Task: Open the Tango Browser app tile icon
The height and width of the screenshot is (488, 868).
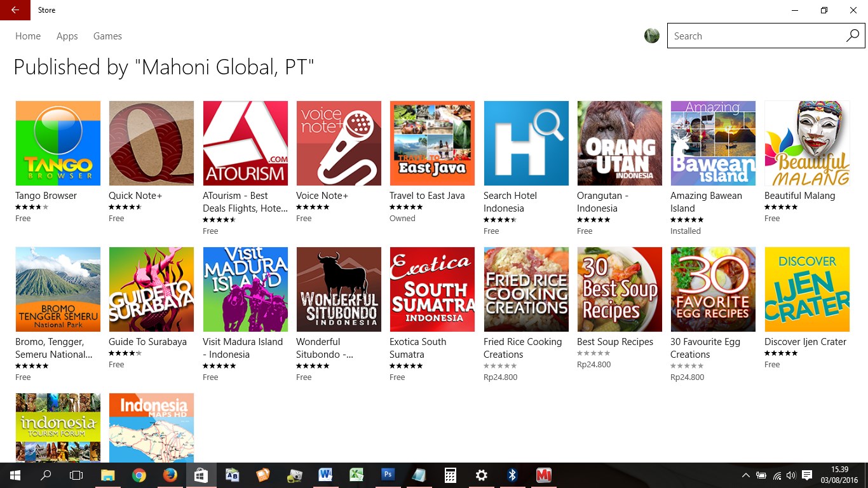Action: [58, 143]
